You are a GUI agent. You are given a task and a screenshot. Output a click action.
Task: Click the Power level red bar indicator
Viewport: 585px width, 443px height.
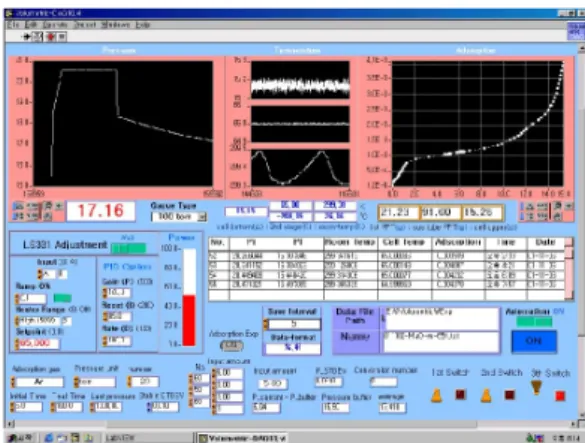click(x=189, y=320)
